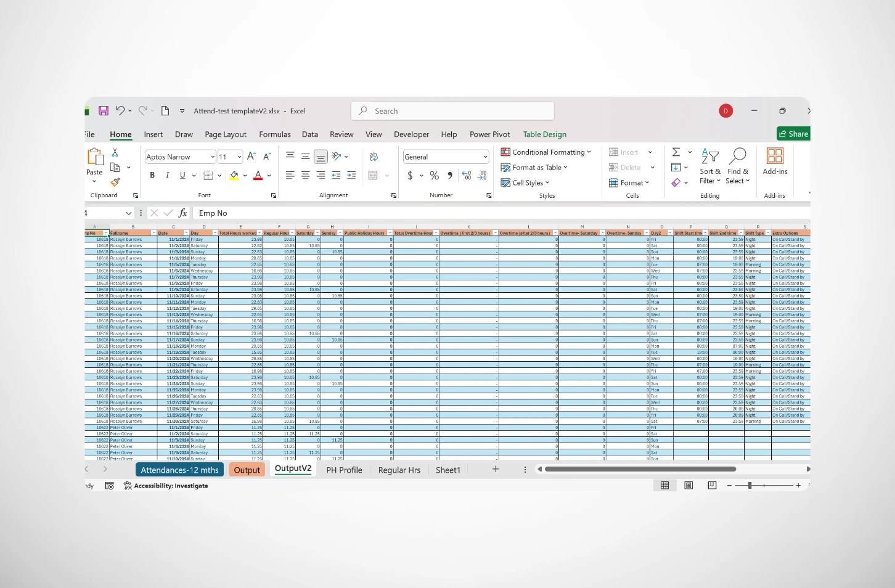Click the Wrap Text icon
The image size is (895, 588).
pyautogui.click(x=374, y=156)
